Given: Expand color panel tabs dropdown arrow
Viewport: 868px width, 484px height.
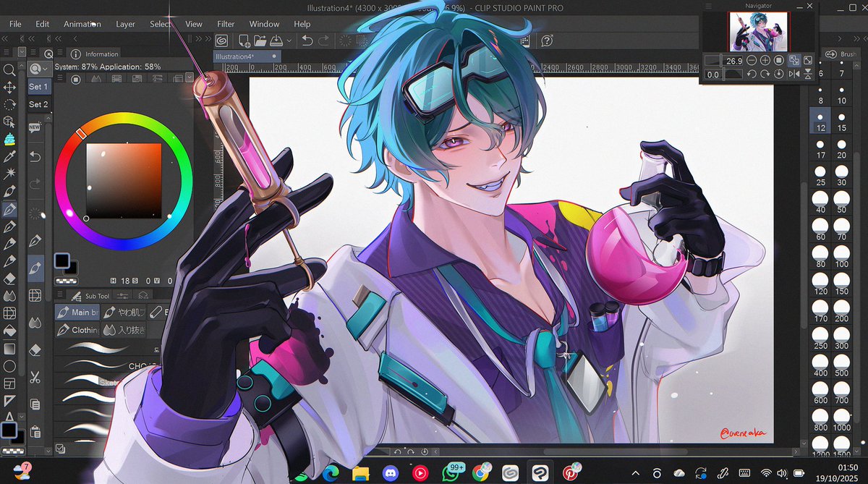Looking at the screenshot, I should coord(189,77).
